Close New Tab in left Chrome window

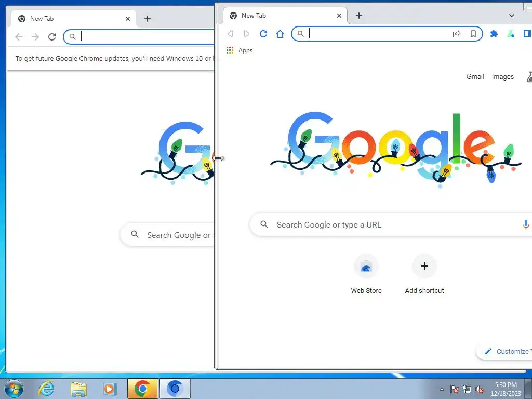click(x=128, y=19)
